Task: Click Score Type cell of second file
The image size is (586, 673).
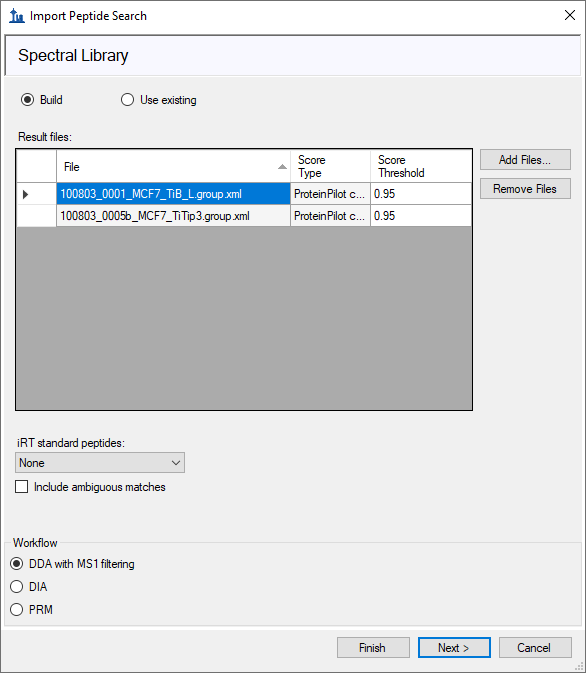Action: 330,216
